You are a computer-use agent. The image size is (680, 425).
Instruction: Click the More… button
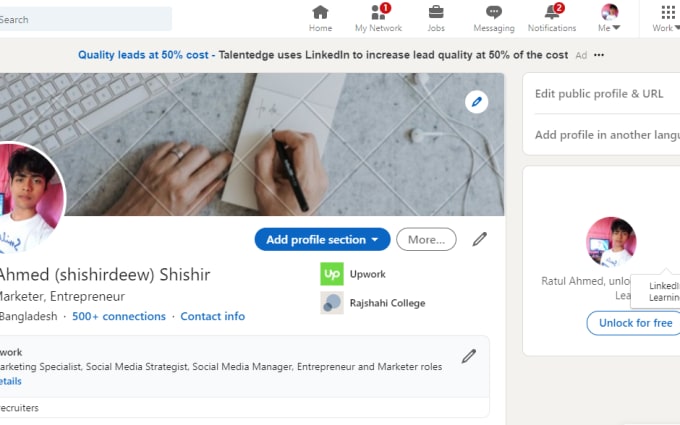coord(426,239)
